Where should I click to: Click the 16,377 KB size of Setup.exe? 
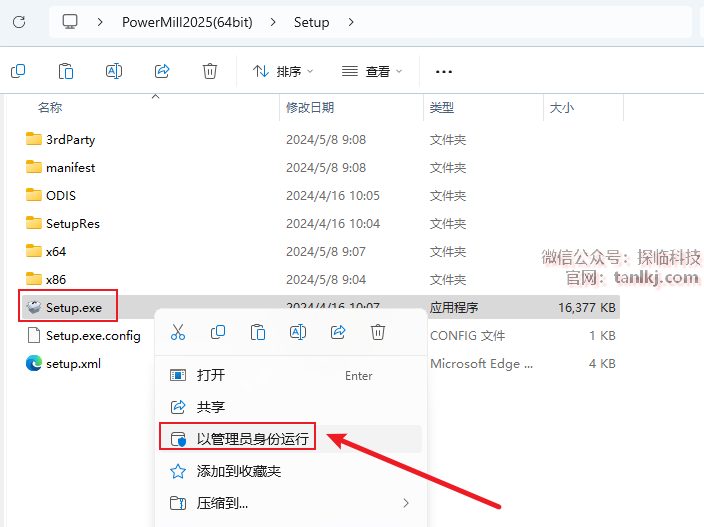[x=587, y=307]
